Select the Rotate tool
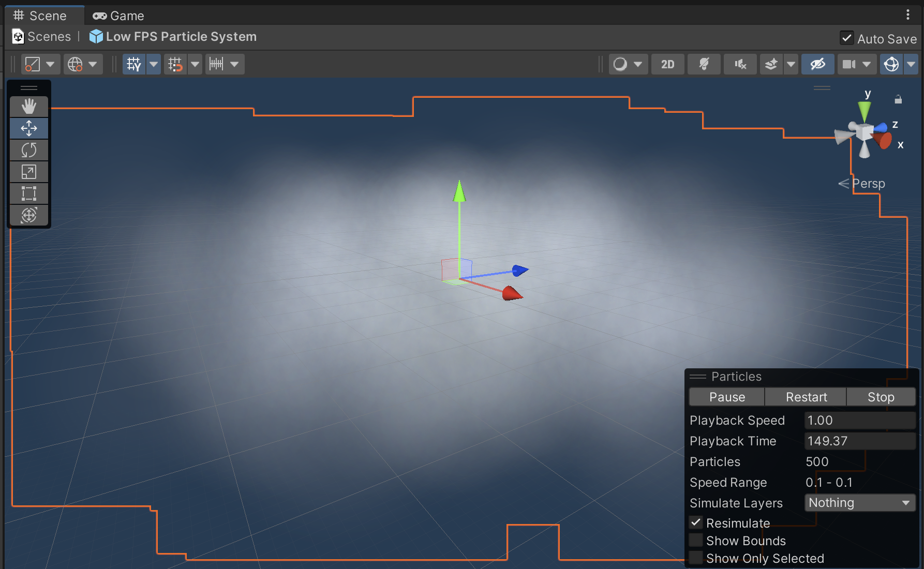The height and width of the screenshot is (569, 924). click(x=29, y=150)
